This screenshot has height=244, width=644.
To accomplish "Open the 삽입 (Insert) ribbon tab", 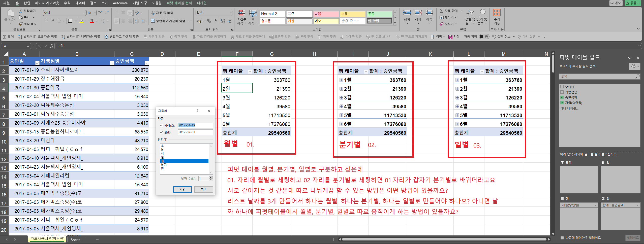I will [27, 3].
